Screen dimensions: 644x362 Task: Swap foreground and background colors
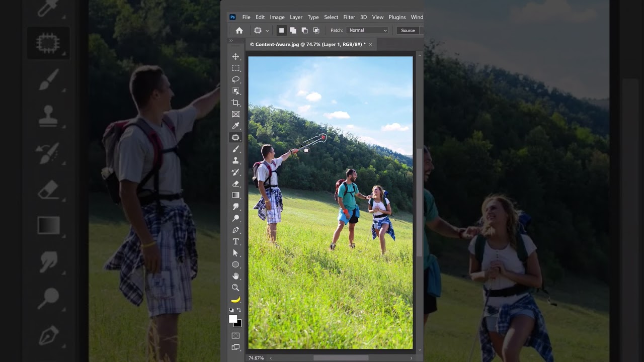[239, 310]
